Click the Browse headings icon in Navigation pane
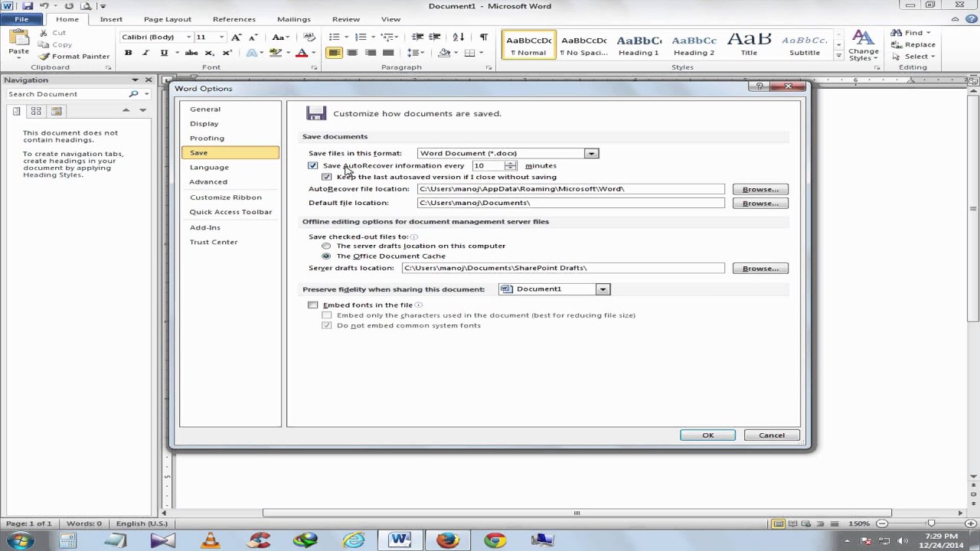Screen dimensions: 980x551 point(16,111)
